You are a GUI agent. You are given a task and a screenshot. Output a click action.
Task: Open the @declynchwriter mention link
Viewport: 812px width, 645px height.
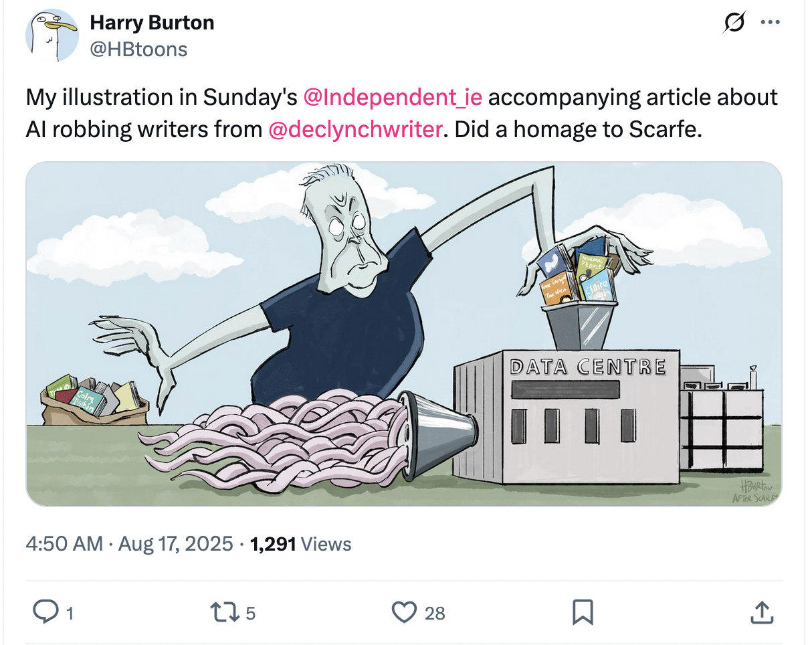tap(355, 128)
